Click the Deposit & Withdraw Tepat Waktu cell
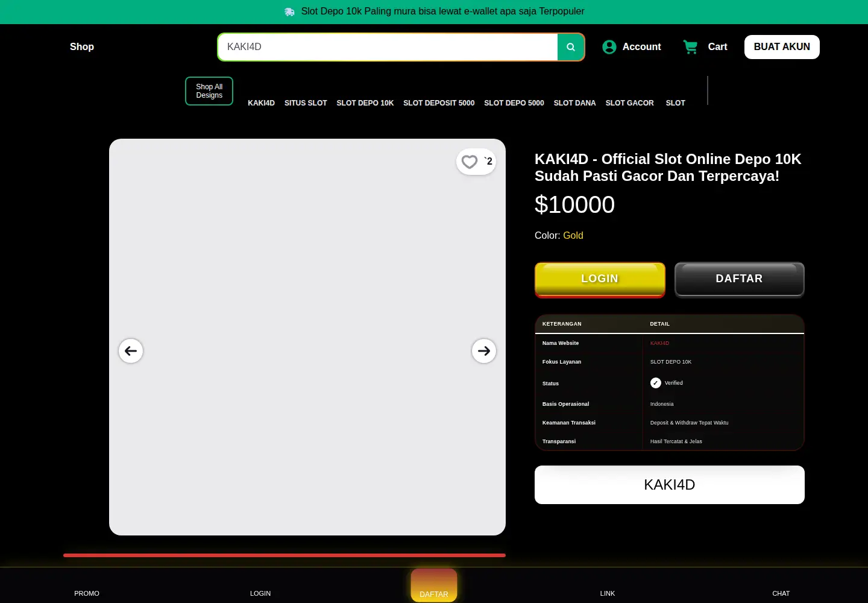Screen dimensions: 868x603 pos(689,423)
